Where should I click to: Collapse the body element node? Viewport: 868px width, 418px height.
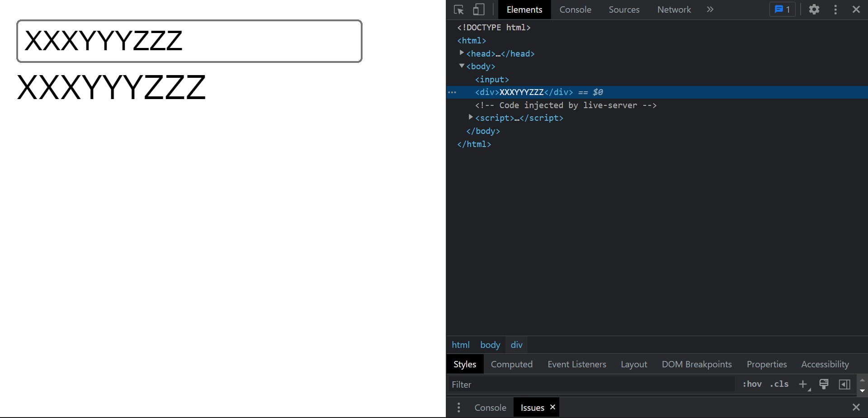point(462,66)
